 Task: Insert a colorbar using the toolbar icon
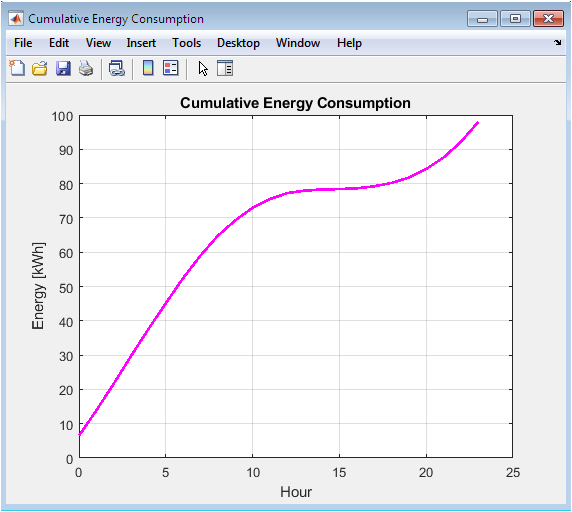[x=148, y=68]
